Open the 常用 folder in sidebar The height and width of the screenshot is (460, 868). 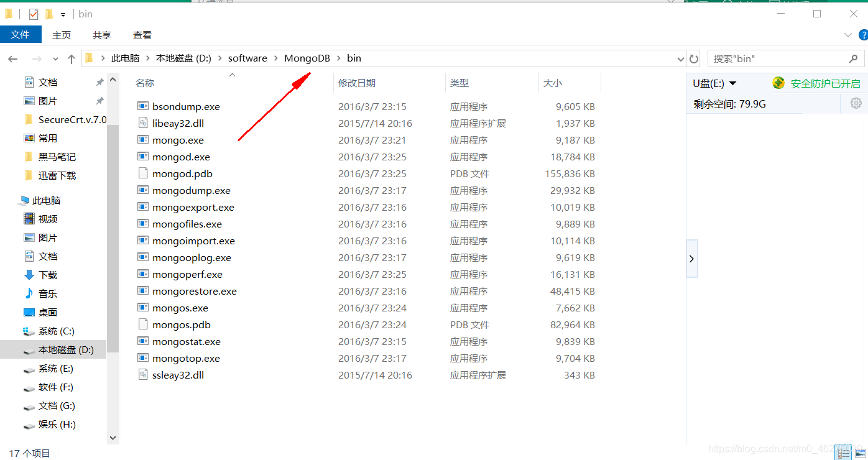(x=48, y=138)
